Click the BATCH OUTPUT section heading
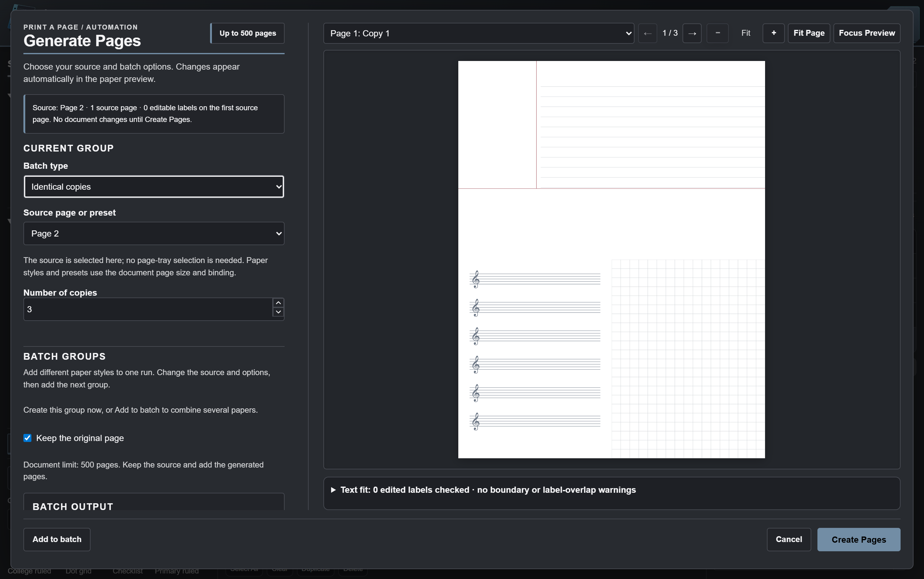 pyautogui.click(x=73, y=507)
